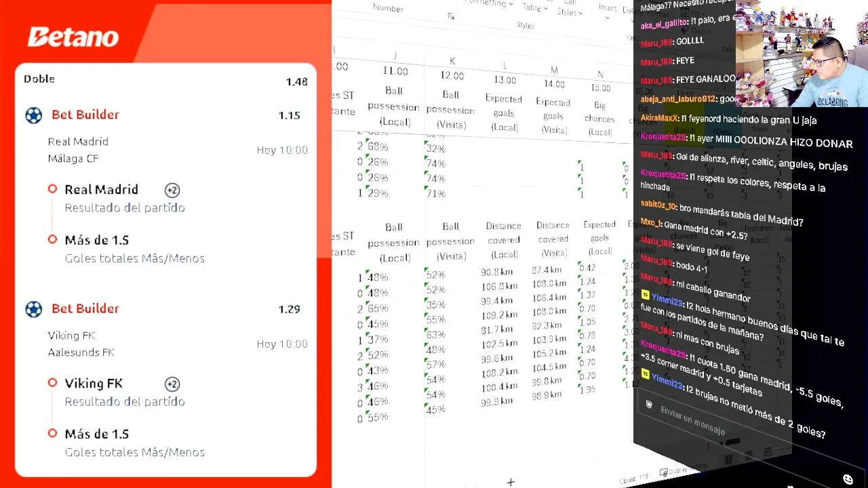Select spreadsheet column N header
The height and width of the screenshot is (488, 868).
[600, 75]
